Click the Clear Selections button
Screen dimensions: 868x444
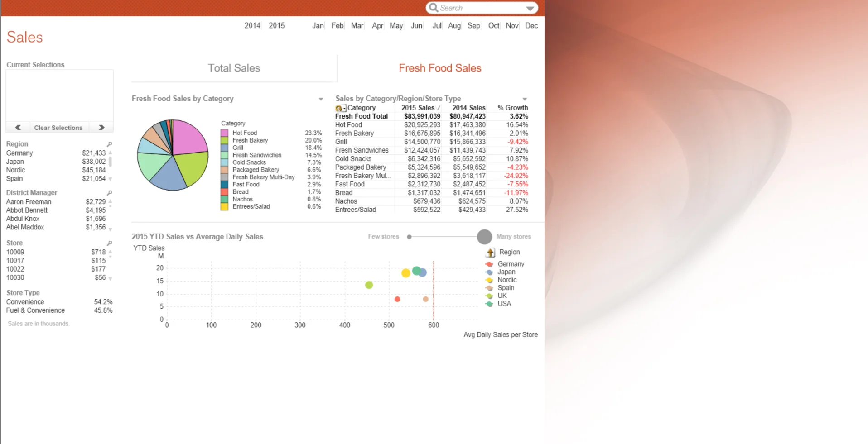click(x=58, y=127)
